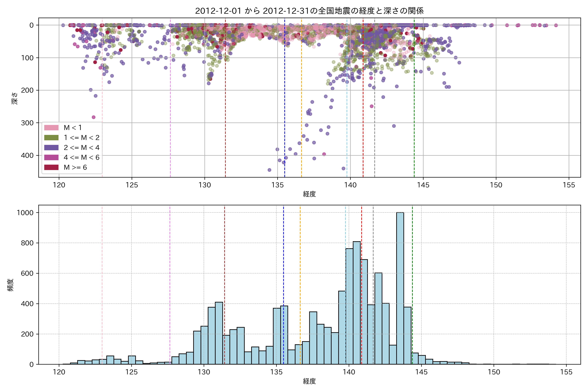Click the 経度 x-axis label under histogram
The height and width of the screenshot is (392, 588).
(x=309, y=381)
